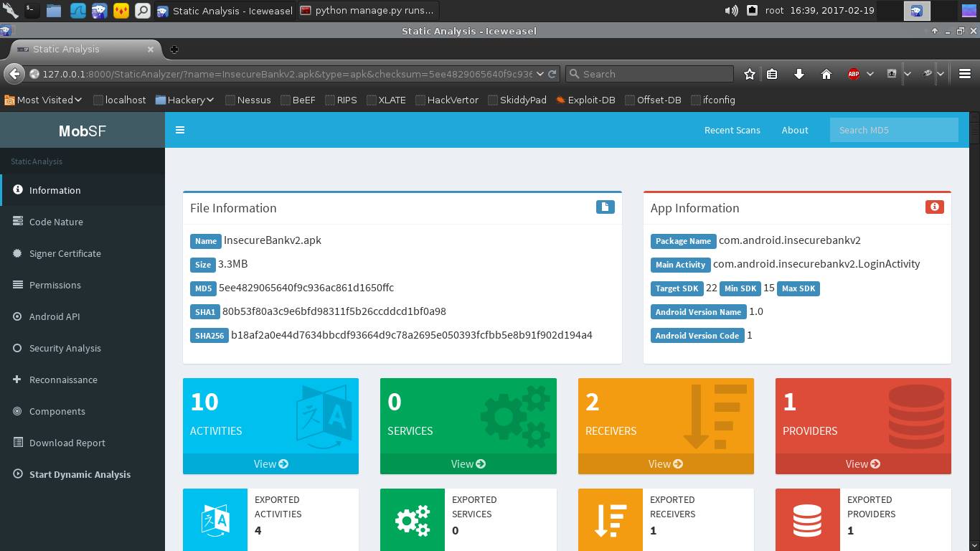Click the bookmark star icon
Viewport: 980px width, 551px height.
coord(750,74)
